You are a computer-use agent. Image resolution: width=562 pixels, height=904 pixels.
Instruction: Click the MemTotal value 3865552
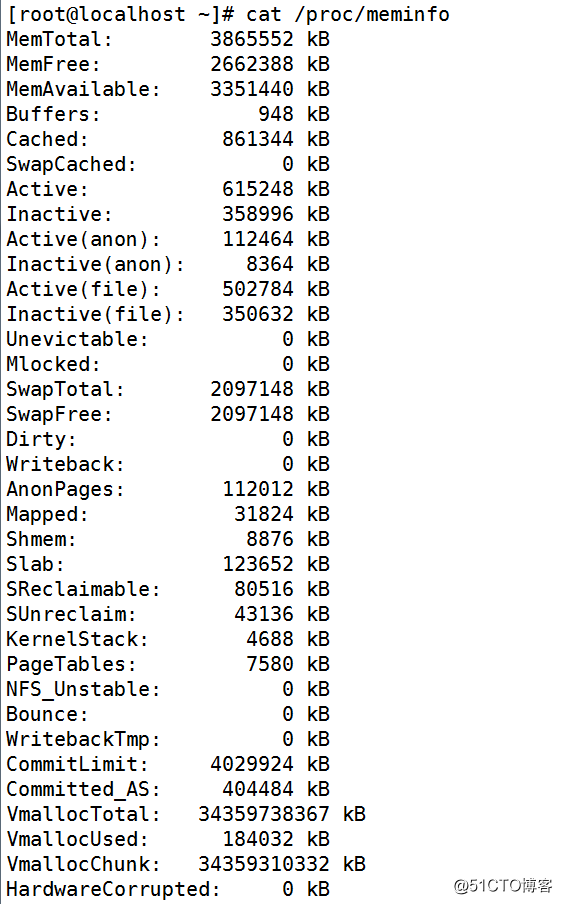coord(252,39)
